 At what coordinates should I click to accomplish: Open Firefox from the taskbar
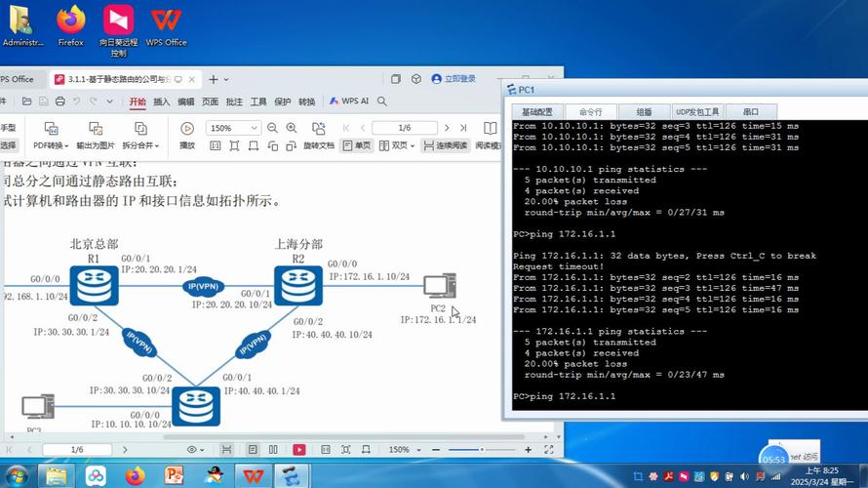tap(135, 476)
